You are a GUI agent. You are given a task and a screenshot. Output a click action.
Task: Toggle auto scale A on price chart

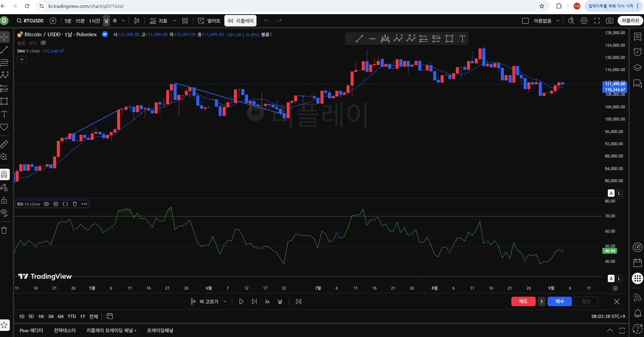coord(611,193)
